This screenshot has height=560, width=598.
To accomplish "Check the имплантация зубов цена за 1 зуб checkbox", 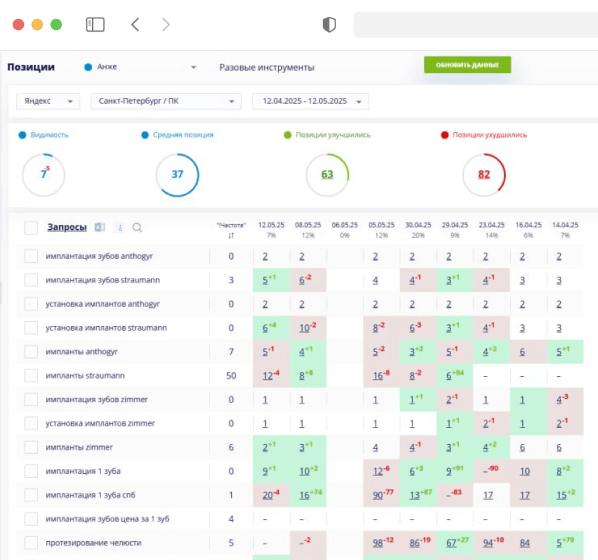I will click(31, 519).
